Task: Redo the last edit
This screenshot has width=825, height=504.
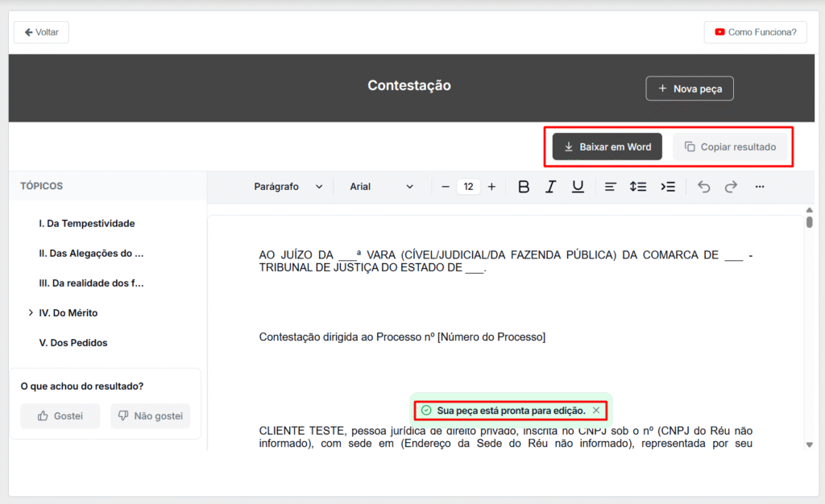Action: 731,187
